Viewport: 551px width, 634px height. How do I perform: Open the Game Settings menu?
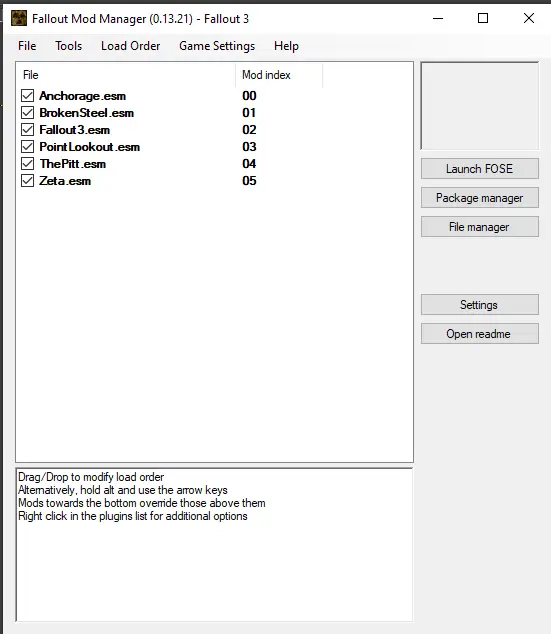217,46
